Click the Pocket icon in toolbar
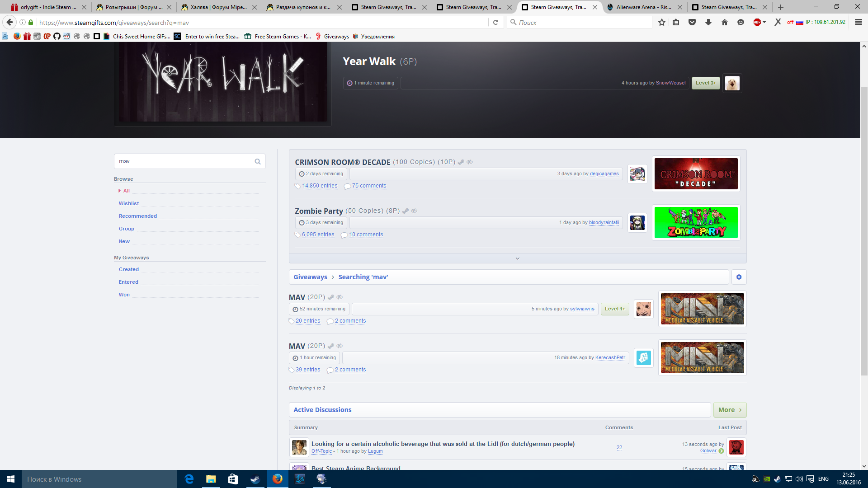 pyautogui.click(x=692, y=22)
